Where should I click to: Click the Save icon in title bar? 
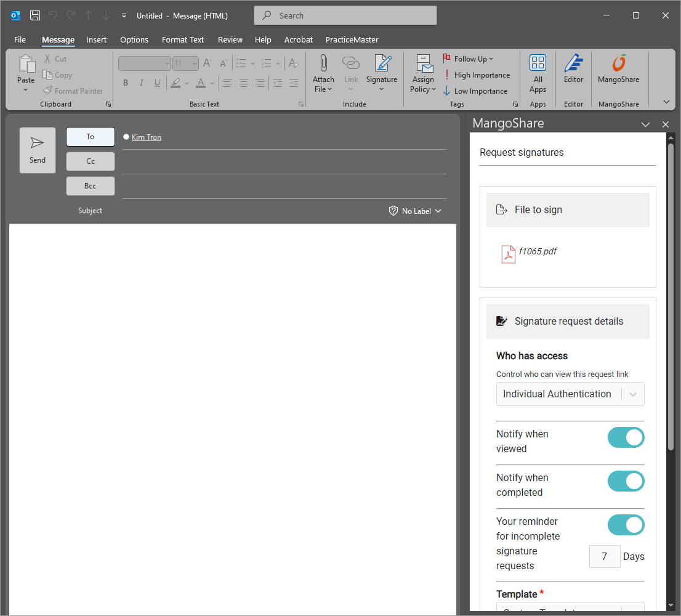(35, 15)
